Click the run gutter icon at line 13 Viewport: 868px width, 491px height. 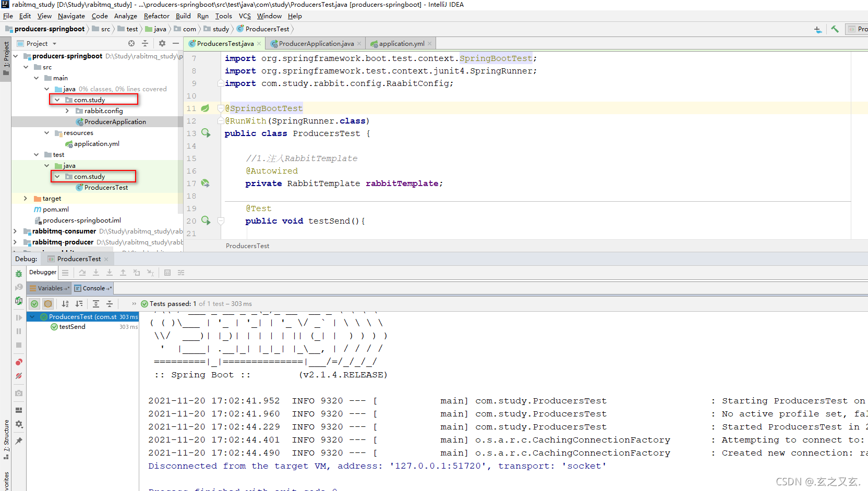coord(206,133)
